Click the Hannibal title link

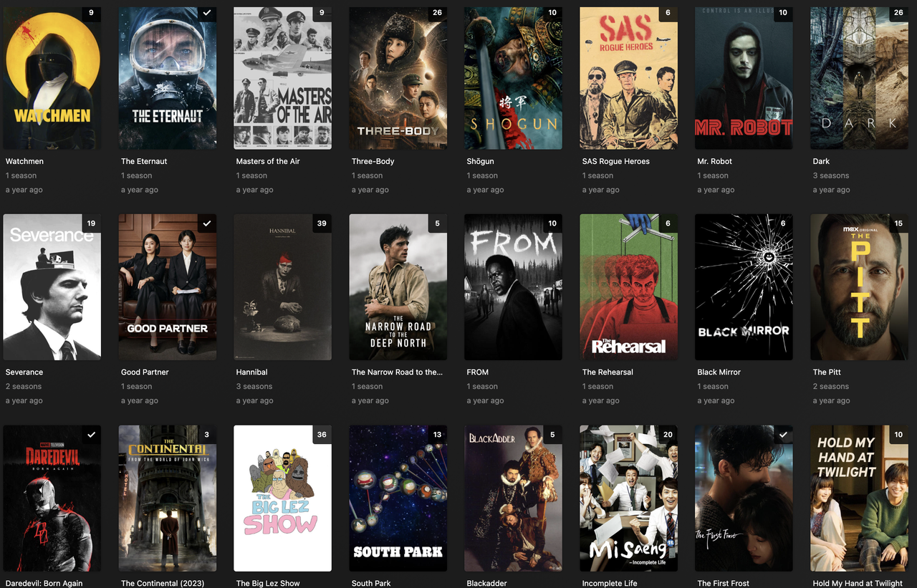tap(252, 372)
